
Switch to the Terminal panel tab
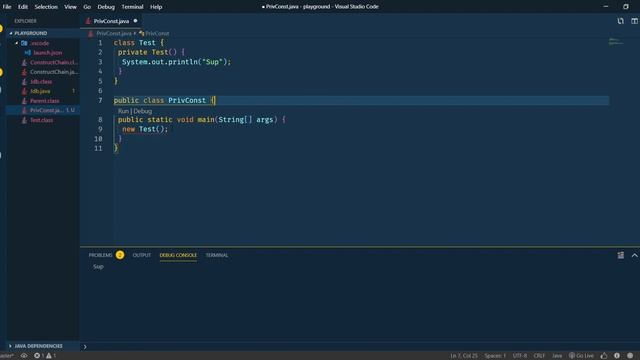[217, 255]
